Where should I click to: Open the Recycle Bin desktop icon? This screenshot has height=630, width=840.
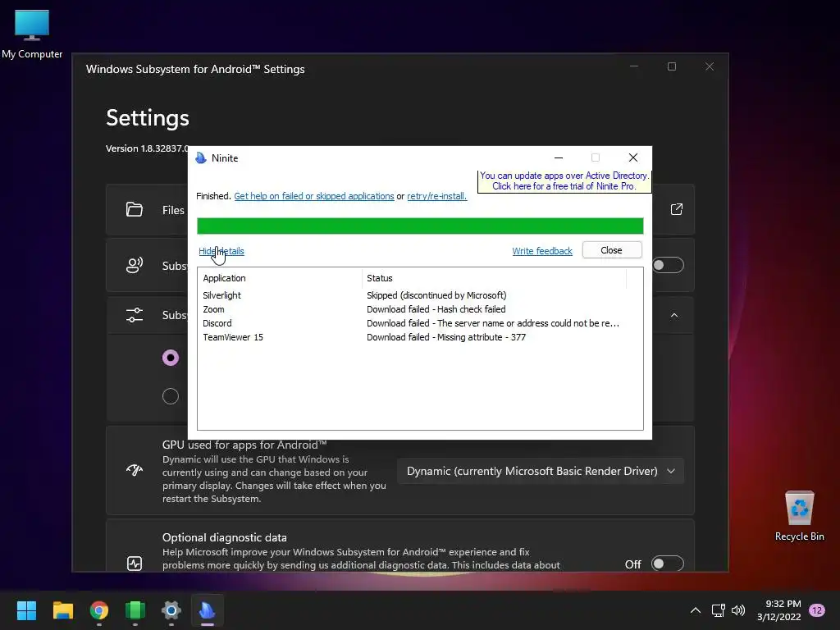799,516
